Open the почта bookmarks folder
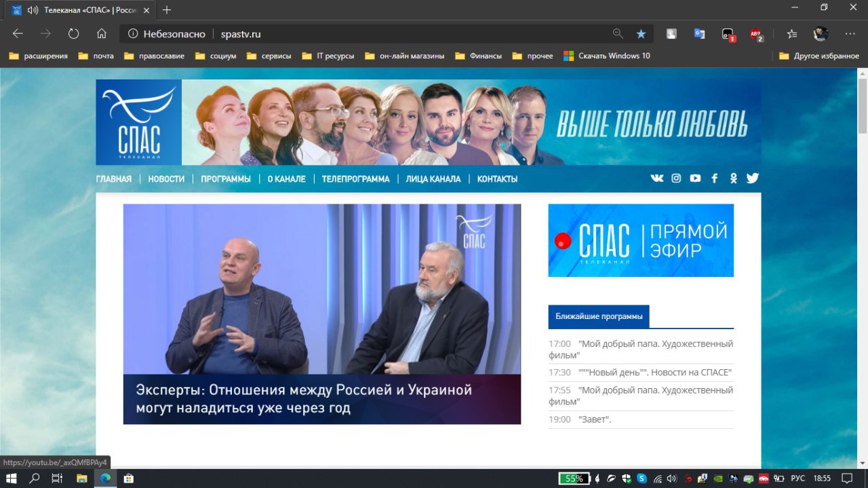Viewport: 868px width, 488px height. 96,56
